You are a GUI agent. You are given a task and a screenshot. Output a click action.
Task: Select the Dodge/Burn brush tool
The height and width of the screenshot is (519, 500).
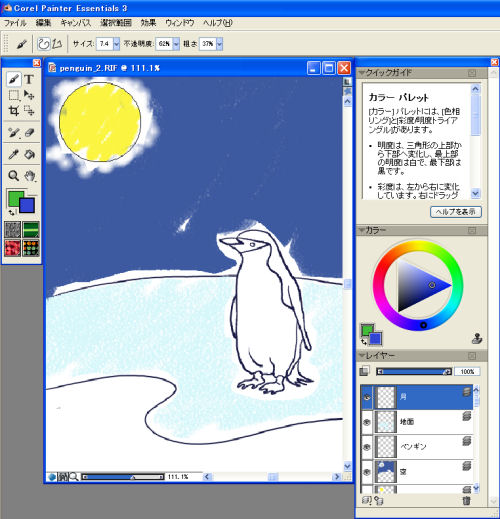click(x=14, y=133)
